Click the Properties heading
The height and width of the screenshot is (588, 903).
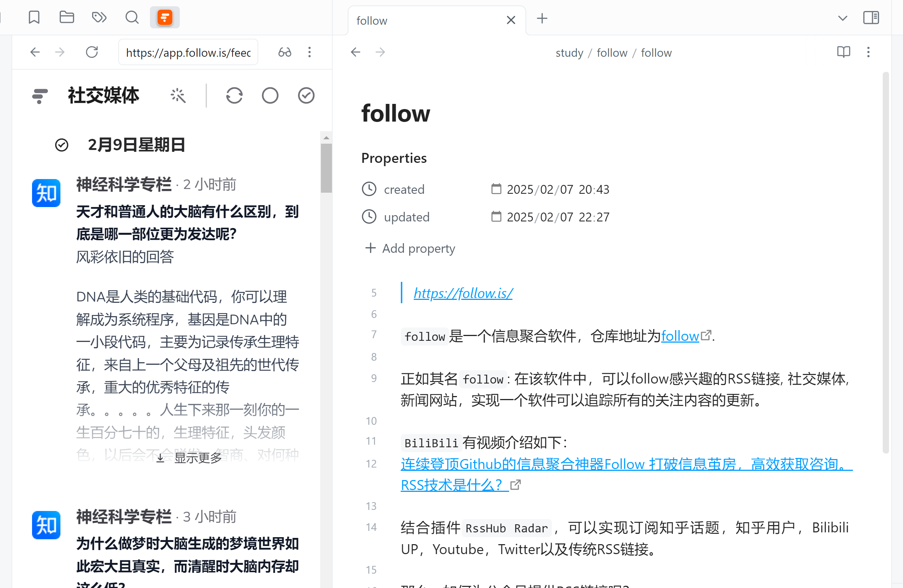[x=394, y=158]
